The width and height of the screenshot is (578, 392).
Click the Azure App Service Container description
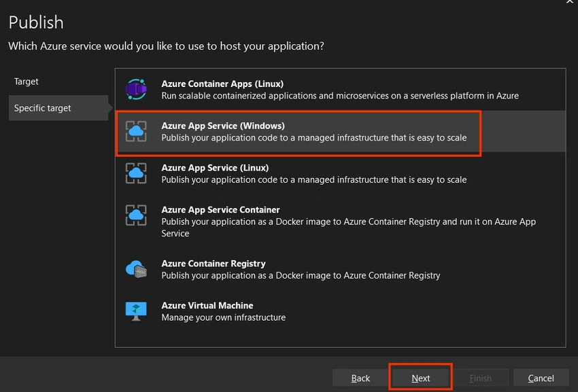pyautogui.click(x=349, y=228)
